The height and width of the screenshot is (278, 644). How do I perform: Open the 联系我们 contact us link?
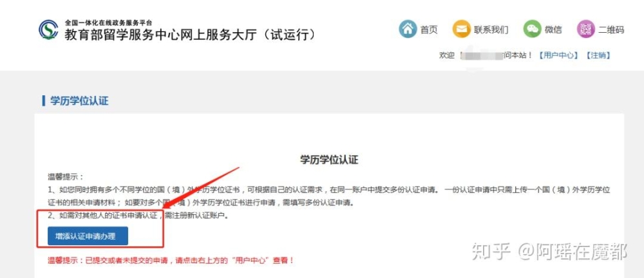point(491,30)
